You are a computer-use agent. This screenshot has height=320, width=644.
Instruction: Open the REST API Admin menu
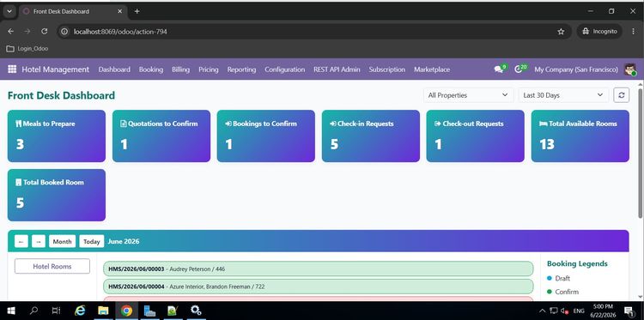337,69
